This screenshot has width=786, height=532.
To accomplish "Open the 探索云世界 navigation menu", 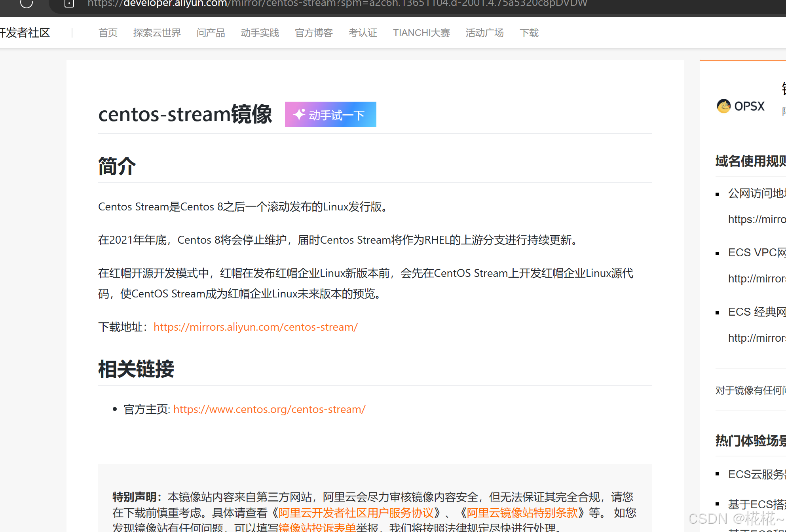I will 157,33.
